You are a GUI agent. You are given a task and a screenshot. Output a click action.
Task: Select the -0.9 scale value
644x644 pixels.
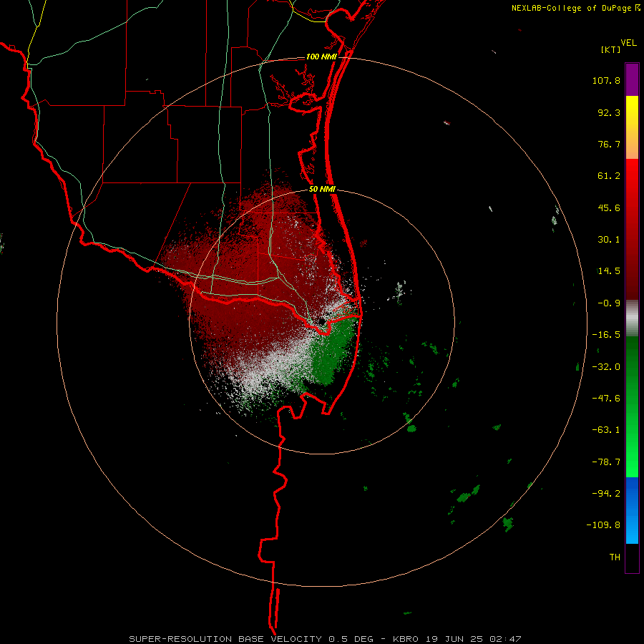click(x=609, y=303)
